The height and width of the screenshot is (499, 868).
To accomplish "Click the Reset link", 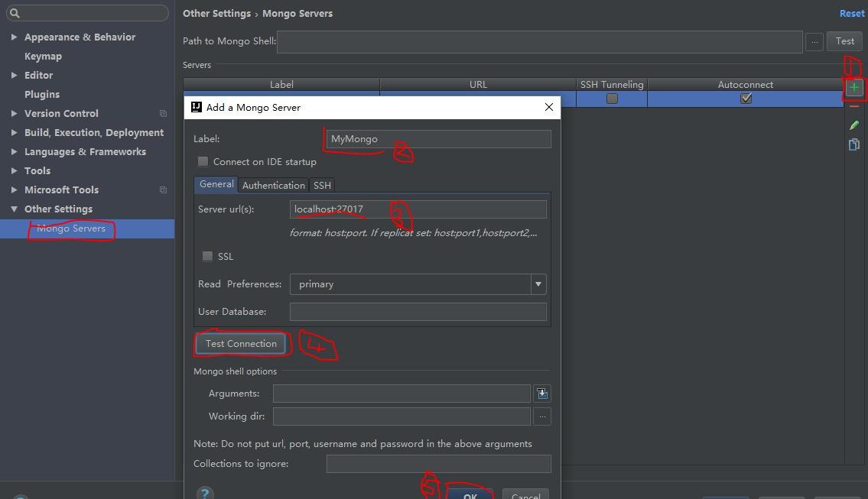I will click(851, 14).
